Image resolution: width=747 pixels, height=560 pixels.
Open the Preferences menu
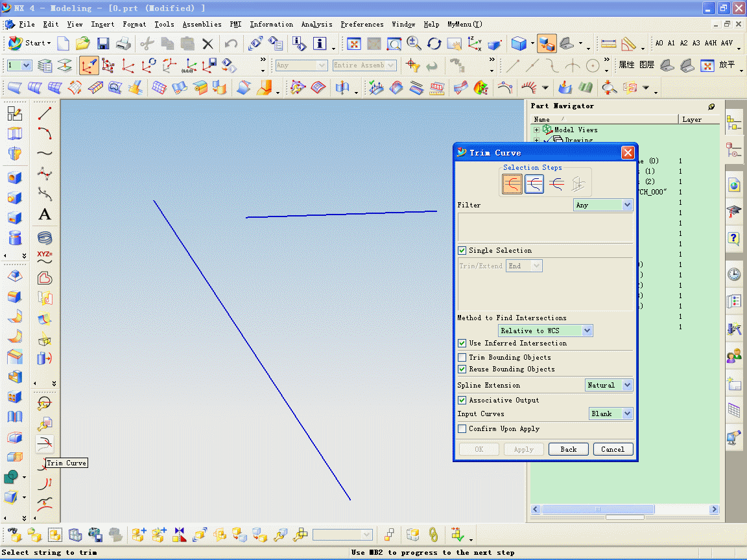click(x=362, y=24)
